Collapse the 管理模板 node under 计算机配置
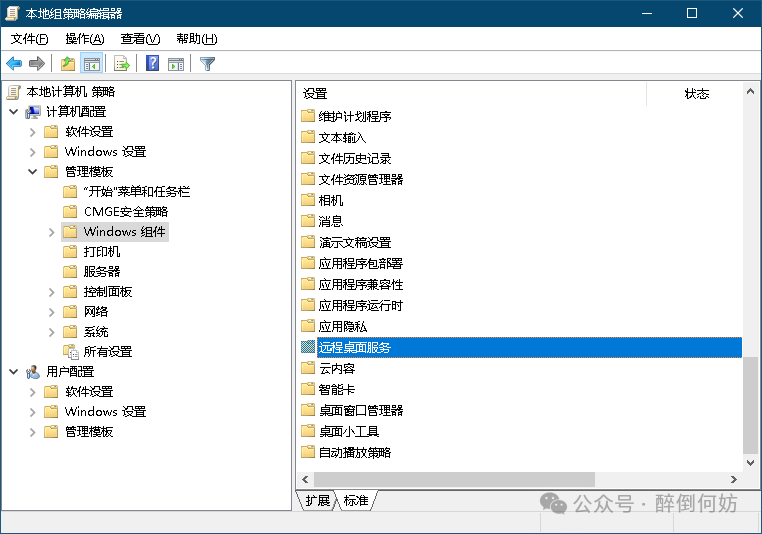Screen dimensions: 762x534 pos(33,172)
